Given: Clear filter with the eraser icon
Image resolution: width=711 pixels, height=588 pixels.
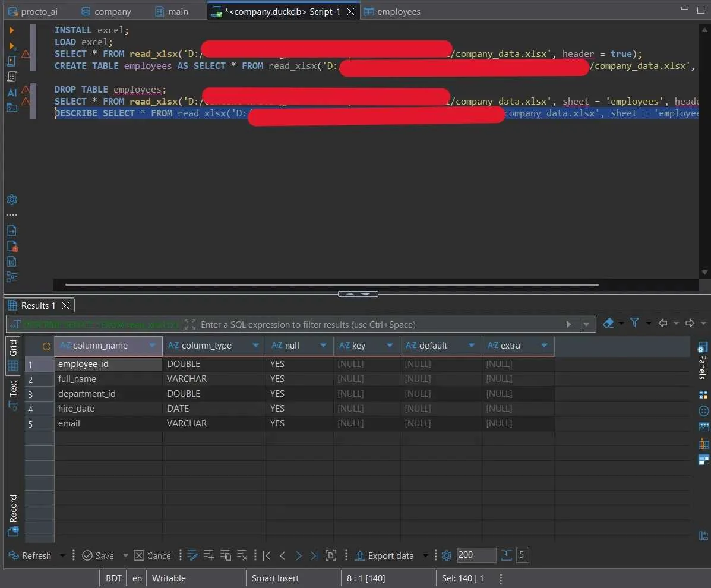Looking at the screenshot, I should tap(608, 323).
